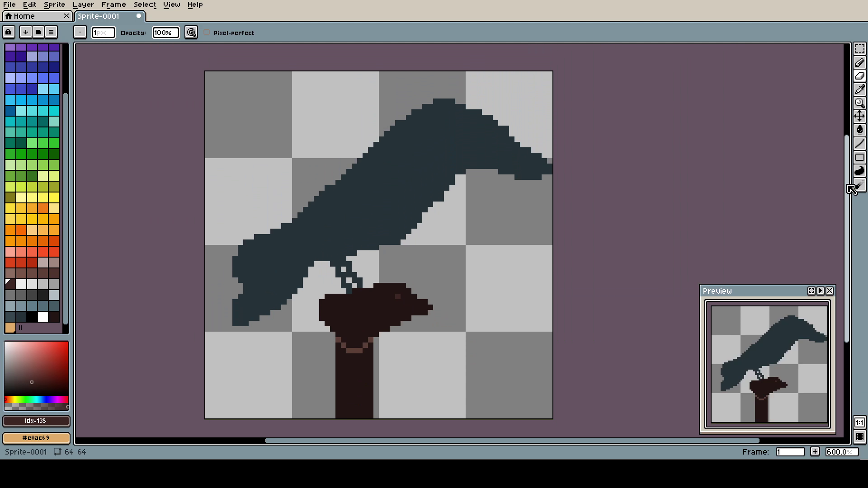
Task: Select the Paint Bucket tool
Action: 859,130
